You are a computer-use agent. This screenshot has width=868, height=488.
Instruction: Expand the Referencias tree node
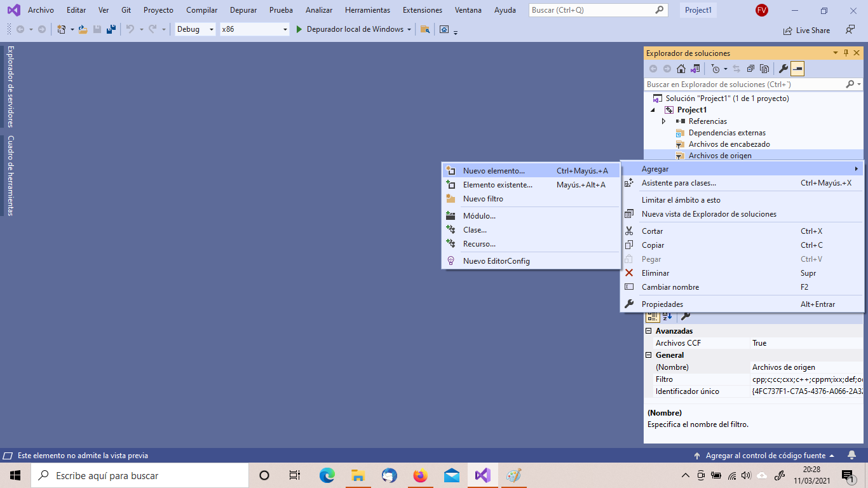click(664, 121)
